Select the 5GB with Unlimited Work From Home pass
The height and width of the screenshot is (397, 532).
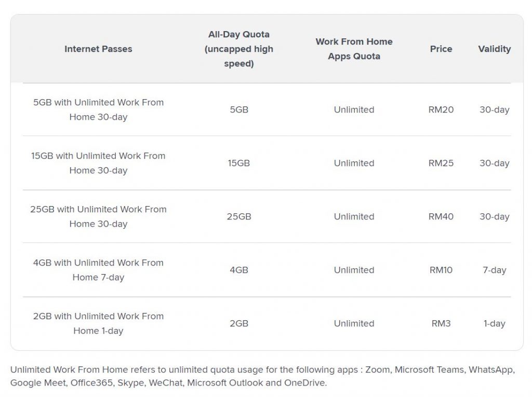(x=98, y=109)
